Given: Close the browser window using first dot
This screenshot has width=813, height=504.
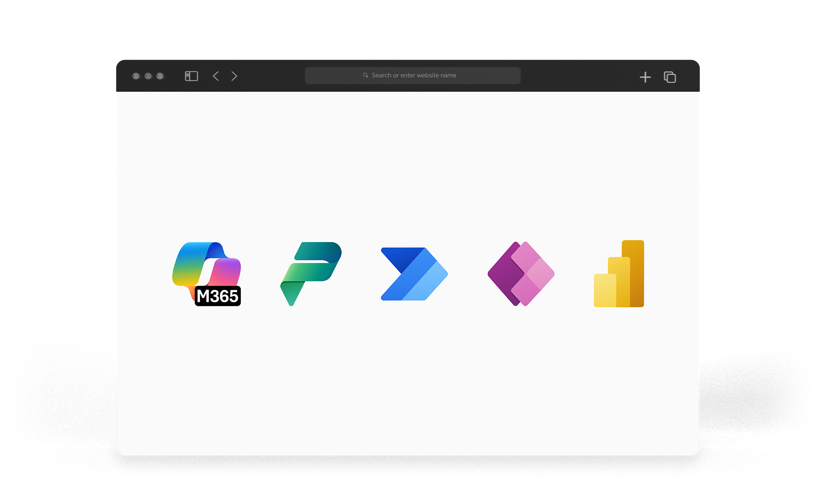Looking at the screenshot, I should (x=136, y=76).
